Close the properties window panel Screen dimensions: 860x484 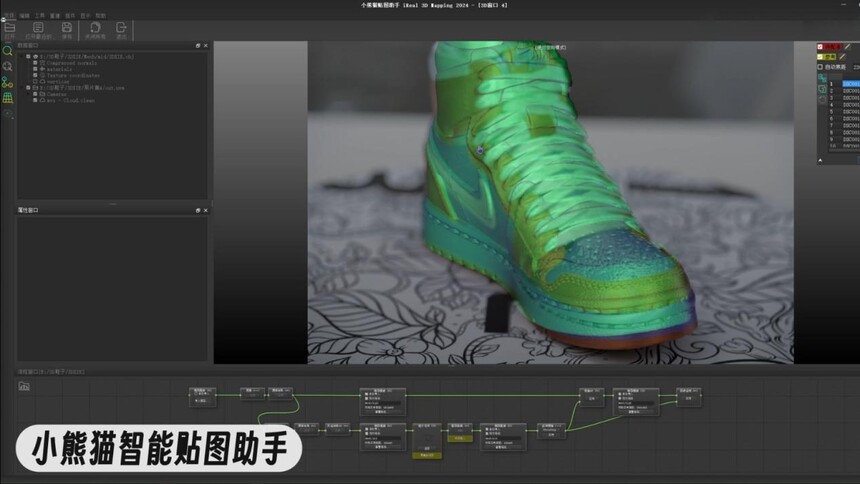pyautogui.click(x=206, y=210)
